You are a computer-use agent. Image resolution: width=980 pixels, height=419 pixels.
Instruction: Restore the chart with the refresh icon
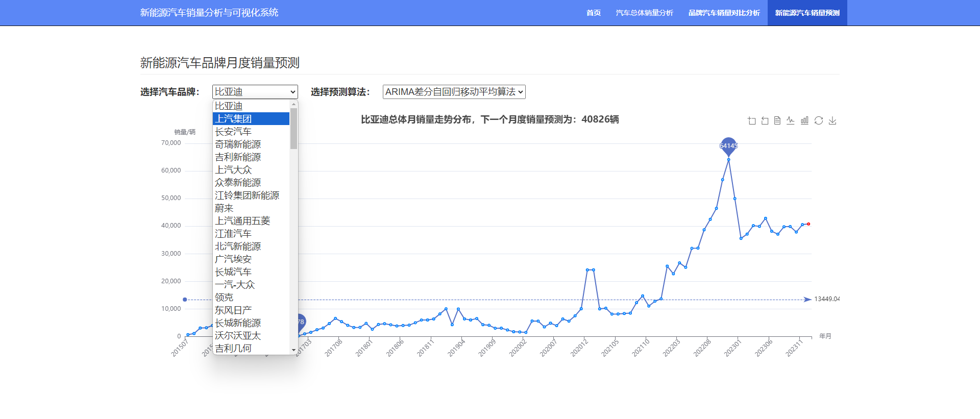[819, 120]
